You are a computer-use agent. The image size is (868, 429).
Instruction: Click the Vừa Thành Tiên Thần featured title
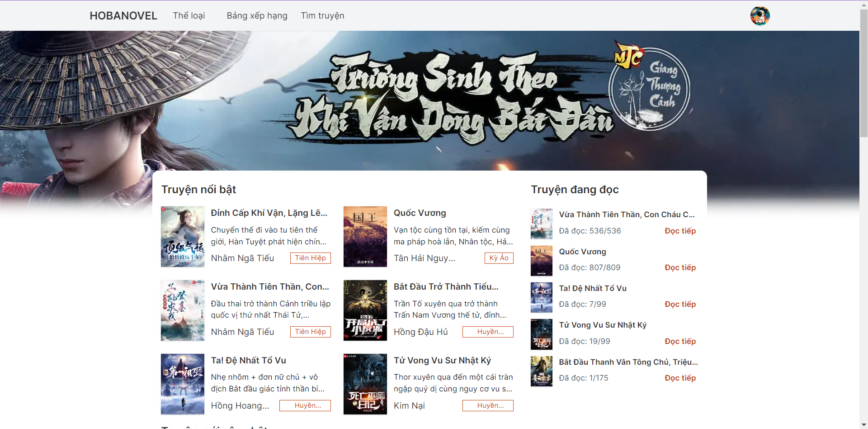coord(270,286)
